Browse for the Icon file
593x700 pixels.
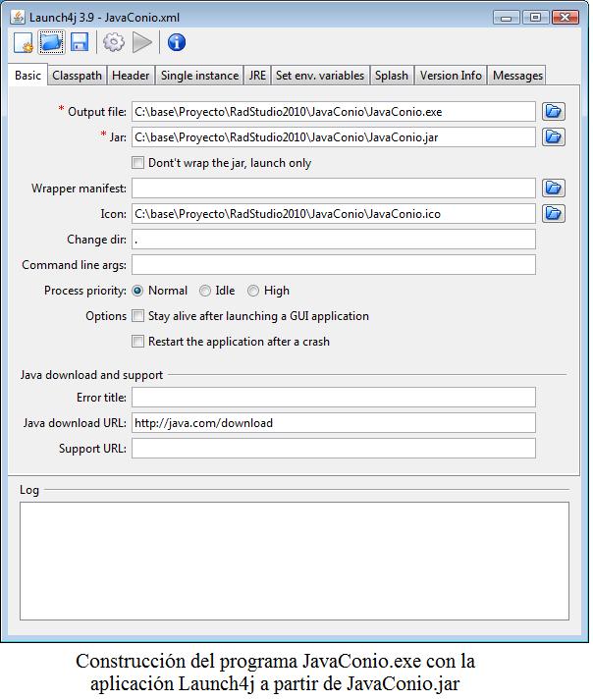tap(554, 213)
